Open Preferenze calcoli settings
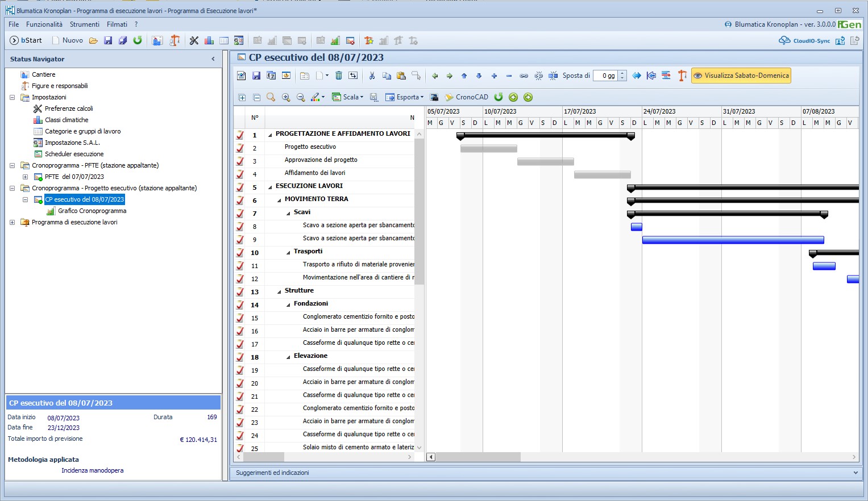Screen dimensions: 868x501 pyautogui.click(x=69, y=108)
